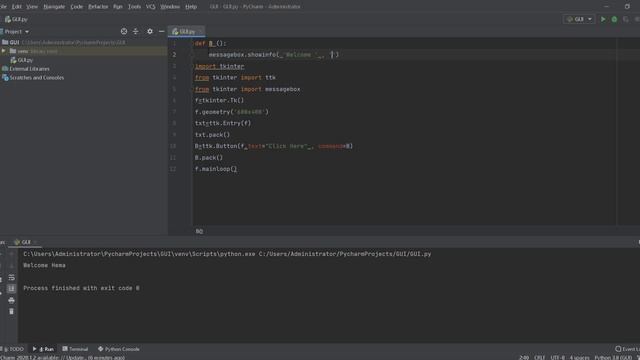Screen dimensions: 640x360
Task: Click the ttk.Button code line
Action: pyautogui.click(x=273, y=146)
